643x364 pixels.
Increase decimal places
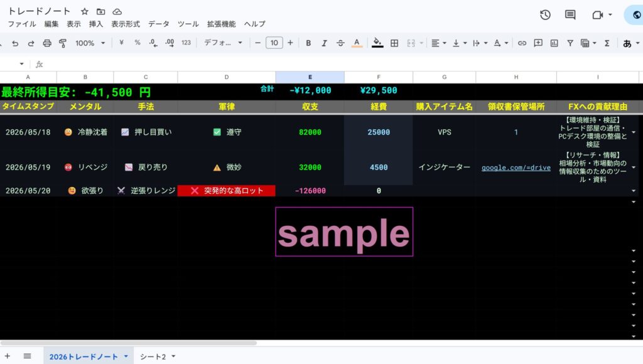click(170, 43)
